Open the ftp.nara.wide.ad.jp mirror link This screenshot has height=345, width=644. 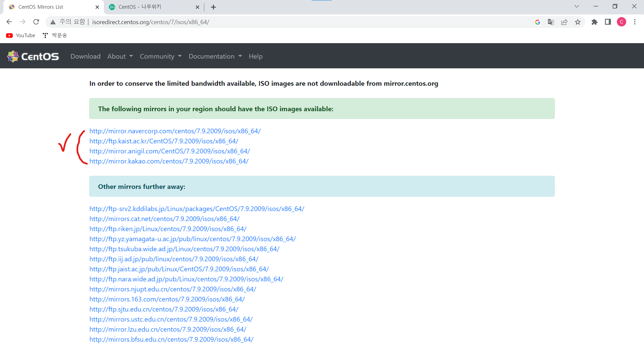pyautogui.click(x=186, y=279)
